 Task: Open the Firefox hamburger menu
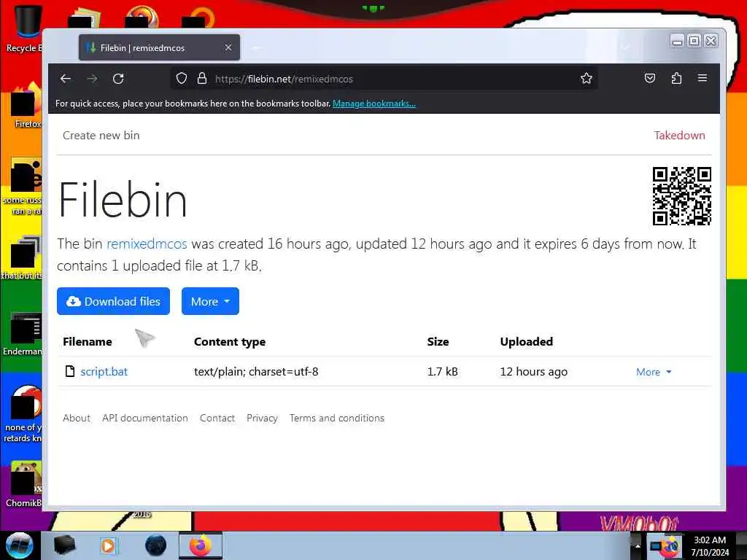click(x=703, y=78)
